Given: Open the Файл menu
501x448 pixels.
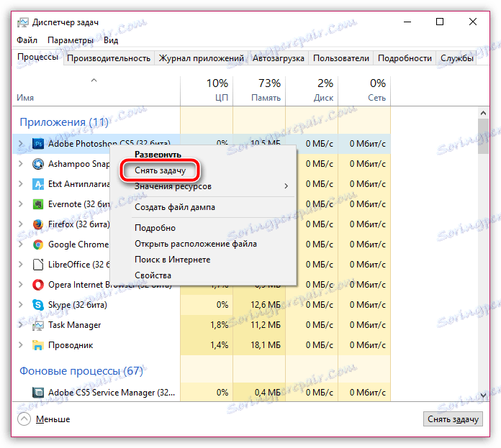Looking at the screenshot, I should tap(27, 40).
